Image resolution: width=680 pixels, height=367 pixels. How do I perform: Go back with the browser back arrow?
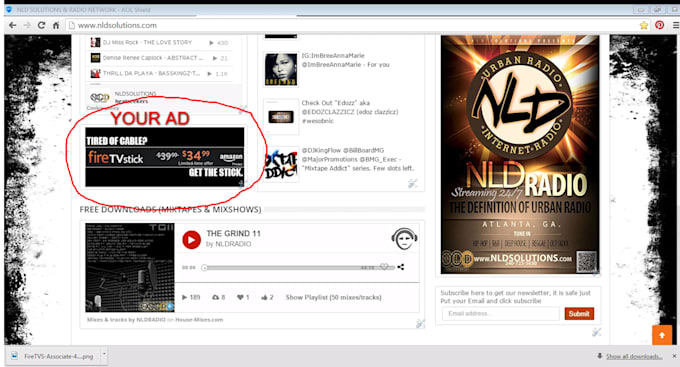pyautogui.click(x=13, y=25)
